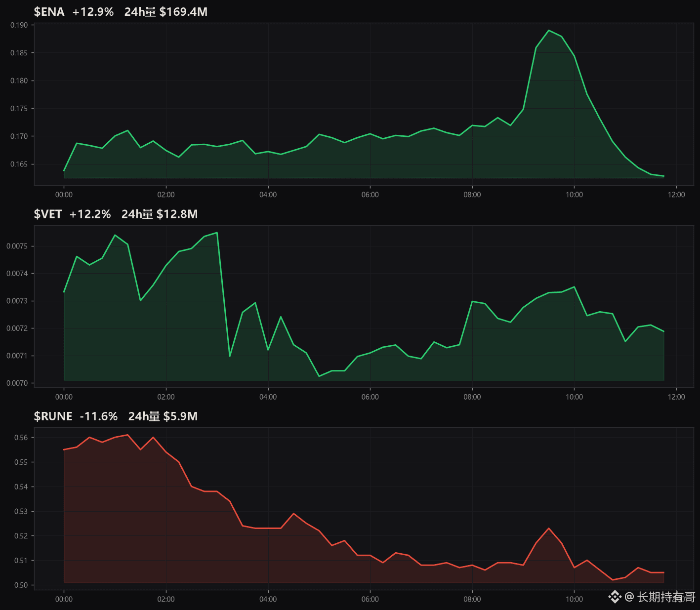Click the 04:00 time label under RUNE chart
This screenshot has width=700, height=610.
click(x=268, y=599)
